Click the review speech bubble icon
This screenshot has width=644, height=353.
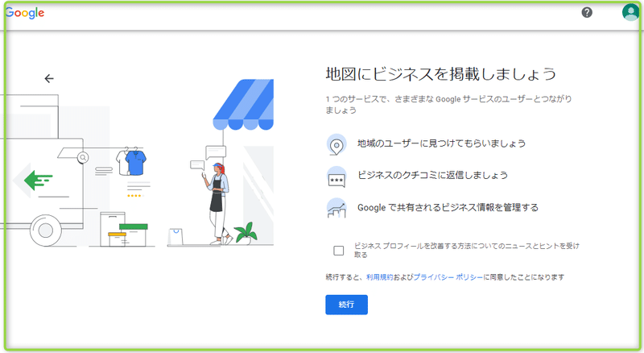click(336, 177)
